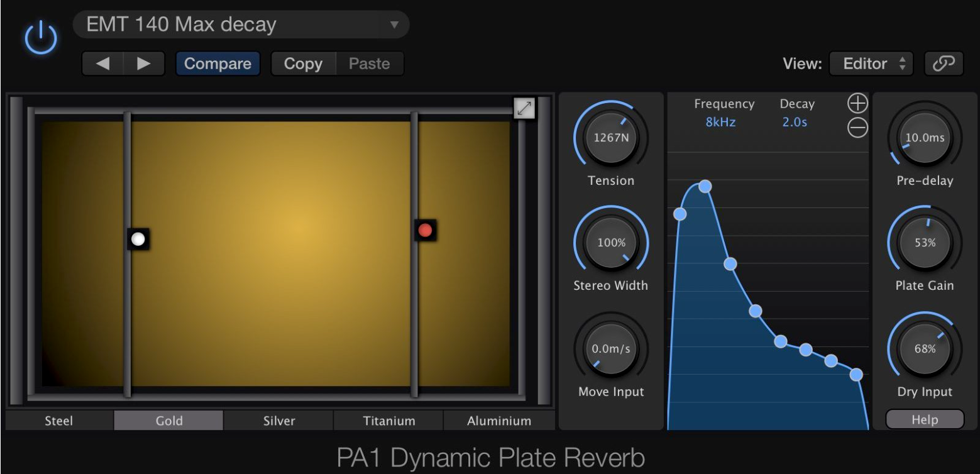Click the Decay label in the decay graph
Image resolution: width=980 pixels, height=474 pixels.
click(797, 104)
